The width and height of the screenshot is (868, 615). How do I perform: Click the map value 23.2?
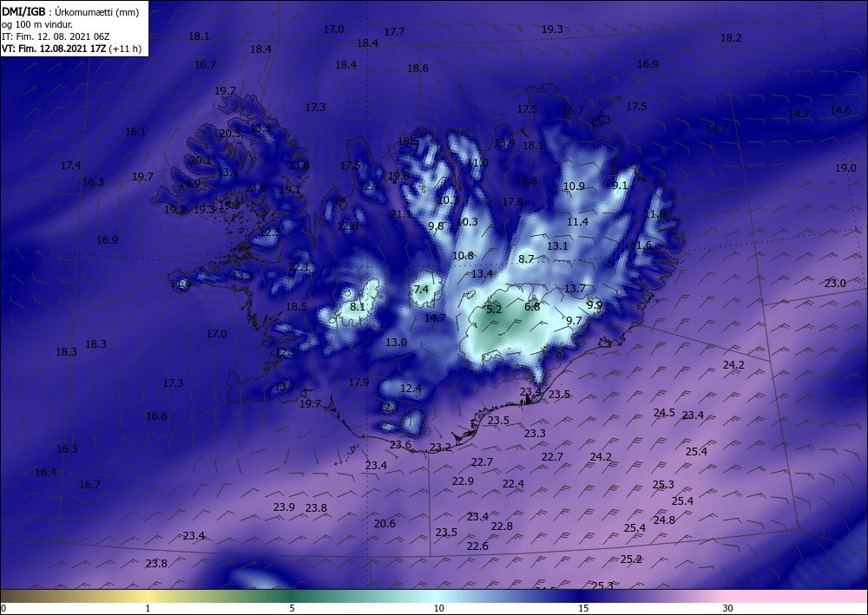[440, 448]
